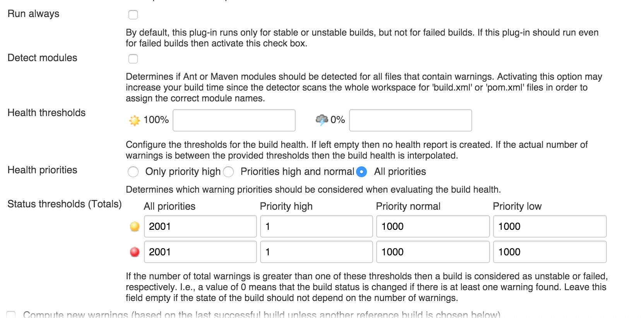This screenshot has height=318, width=644.
Task: Click the red failed status ball
Action: [x=135, y=252]
